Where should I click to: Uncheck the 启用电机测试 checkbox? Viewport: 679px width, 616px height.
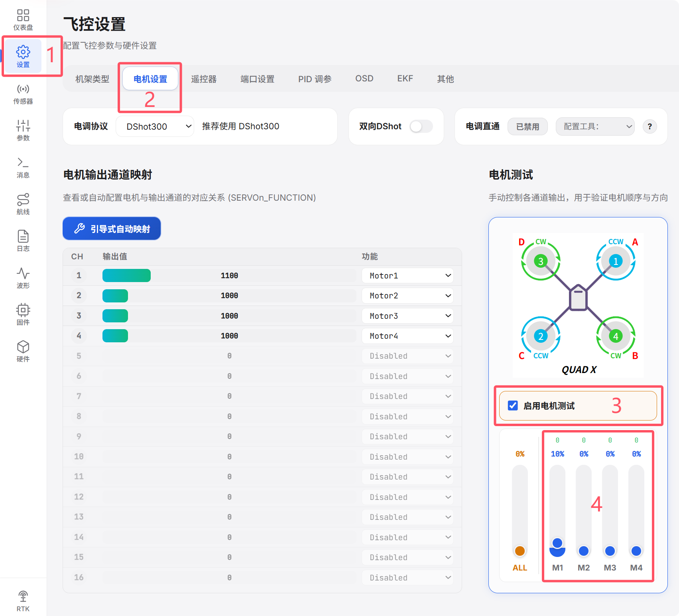point(513,406)
